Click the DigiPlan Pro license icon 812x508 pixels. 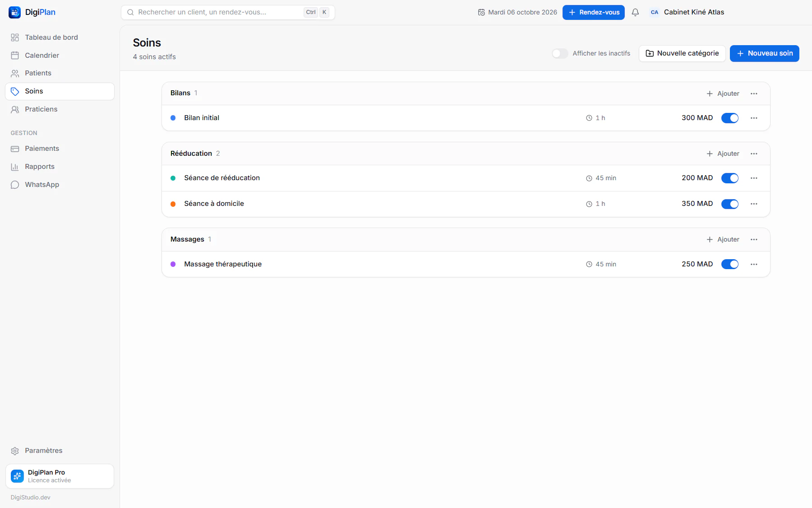point(17,476)
